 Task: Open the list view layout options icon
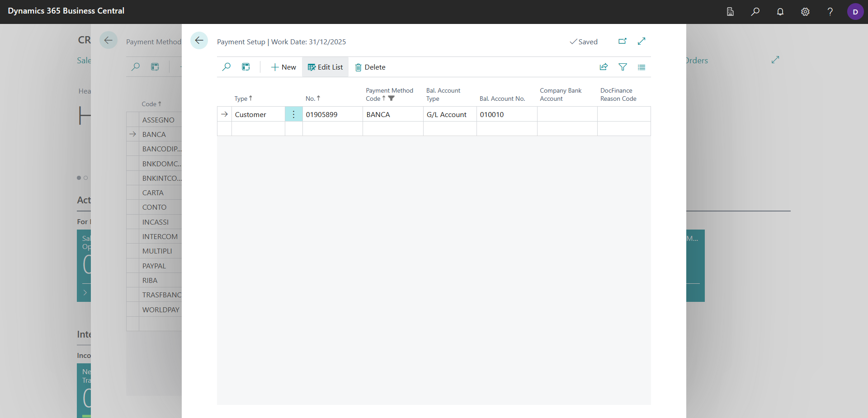(642, 67)
